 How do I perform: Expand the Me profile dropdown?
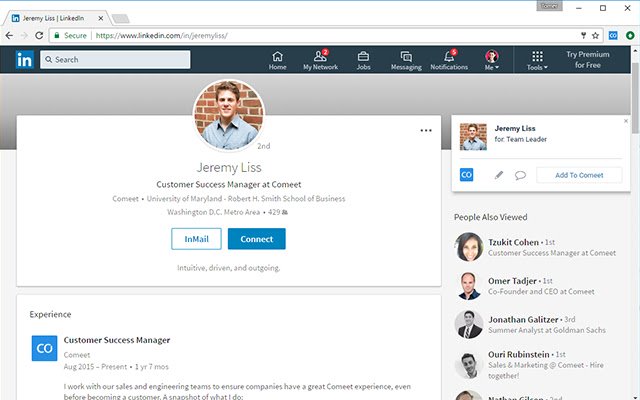[x=492, y=60]
